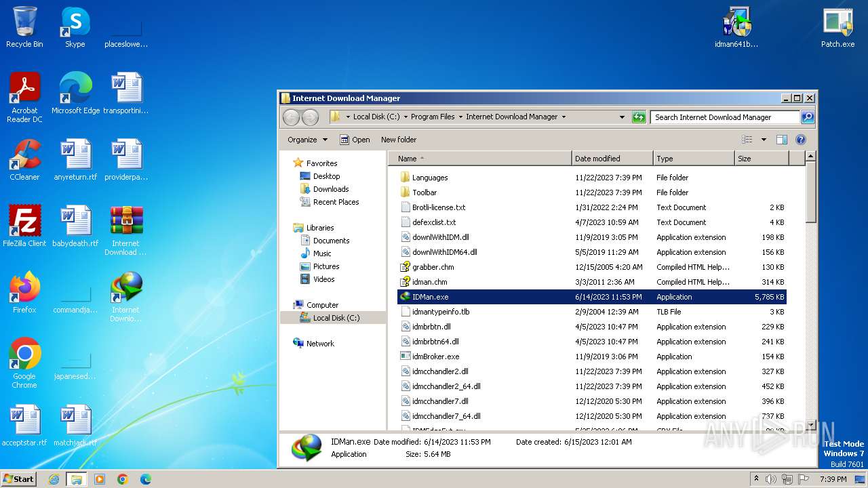Click the green Refresh button in address bar

(x=638, y=117)
